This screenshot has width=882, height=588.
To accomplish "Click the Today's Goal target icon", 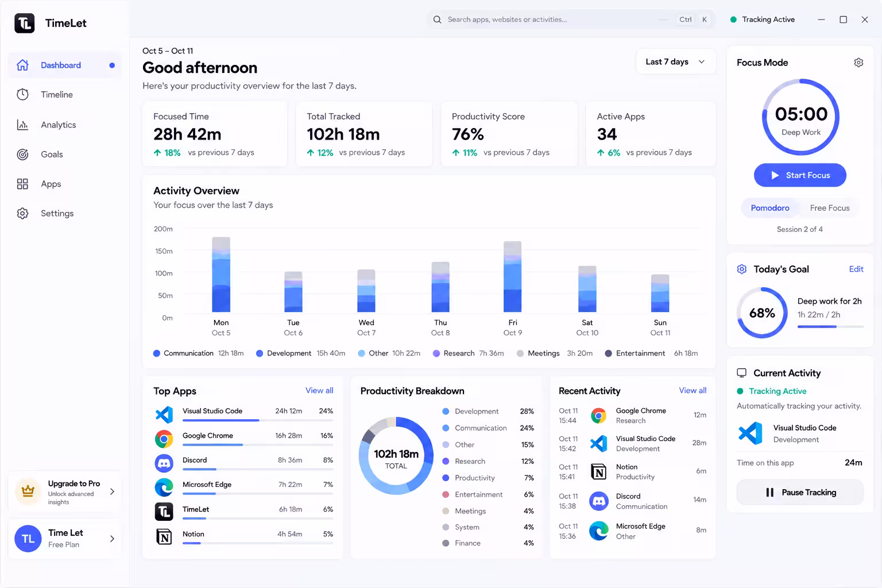I will [742, 269].
